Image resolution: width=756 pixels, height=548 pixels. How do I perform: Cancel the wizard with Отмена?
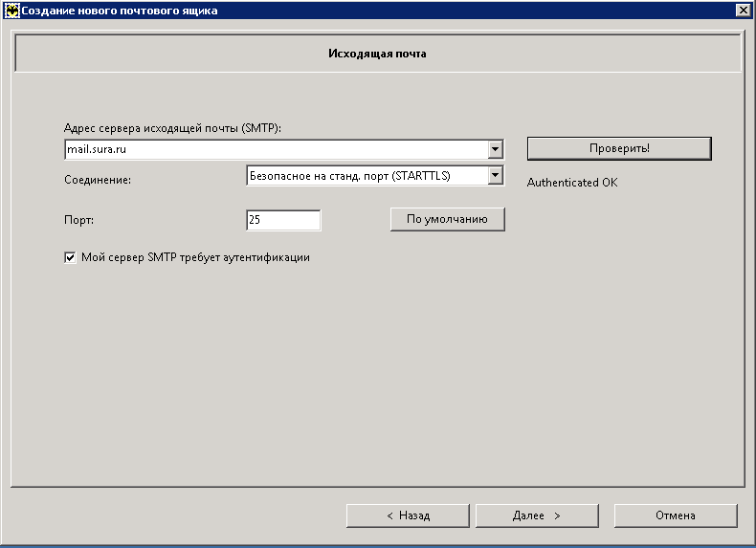(675, 515)
